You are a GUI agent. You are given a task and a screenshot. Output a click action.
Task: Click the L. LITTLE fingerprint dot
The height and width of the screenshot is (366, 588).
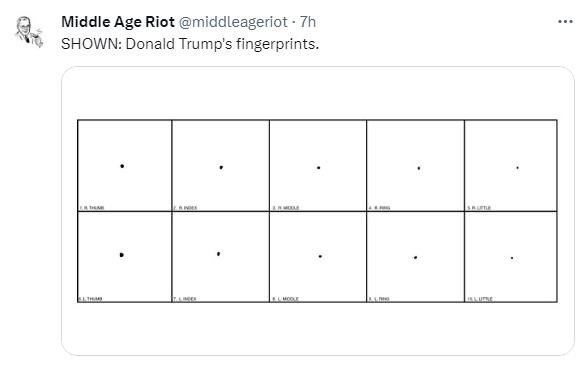(x=512, y=258)
